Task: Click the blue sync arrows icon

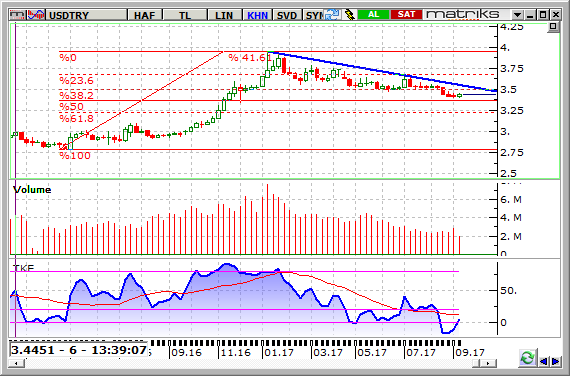Action: point(332,15)
